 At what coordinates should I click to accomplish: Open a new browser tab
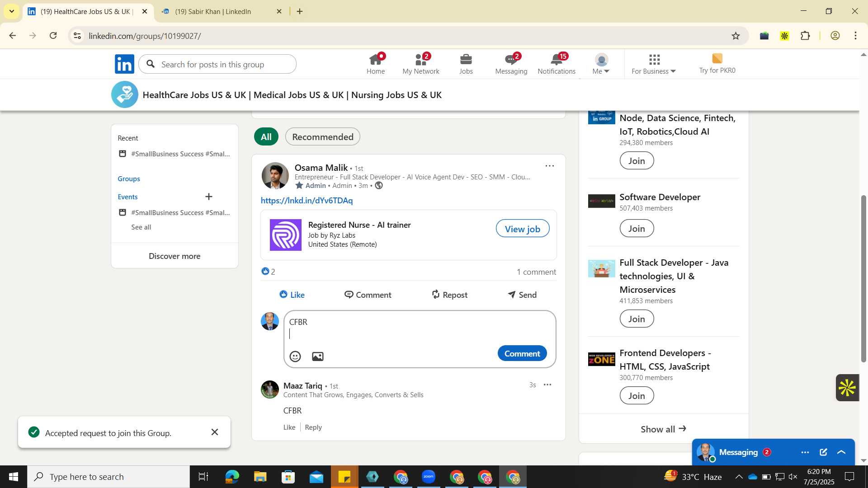(x=300, y=11)
